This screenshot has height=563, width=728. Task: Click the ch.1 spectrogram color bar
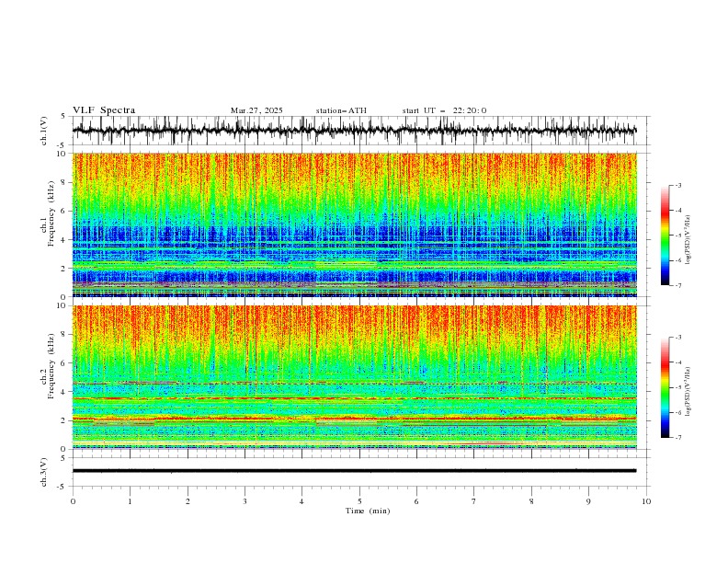click(x=665, y=235)
